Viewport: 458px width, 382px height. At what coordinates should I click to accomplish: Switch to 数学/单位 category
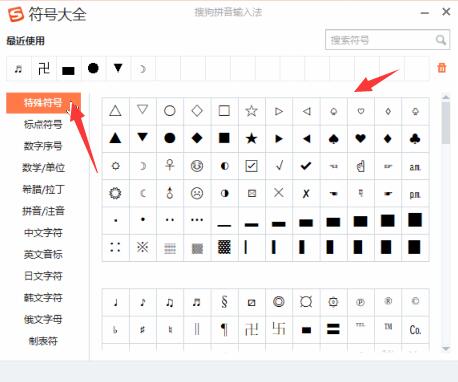pyautogui.click(x=43, y=168)
